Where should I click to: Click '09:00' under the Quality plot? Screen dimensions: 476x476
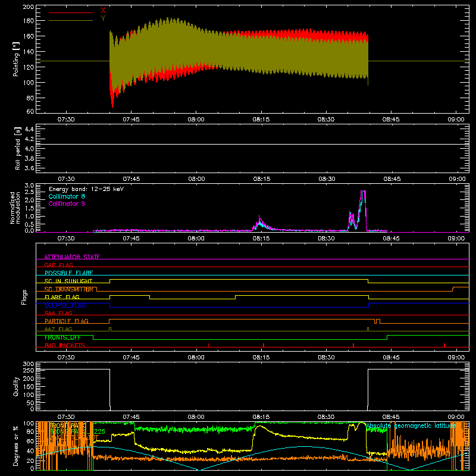click(456, 417)
